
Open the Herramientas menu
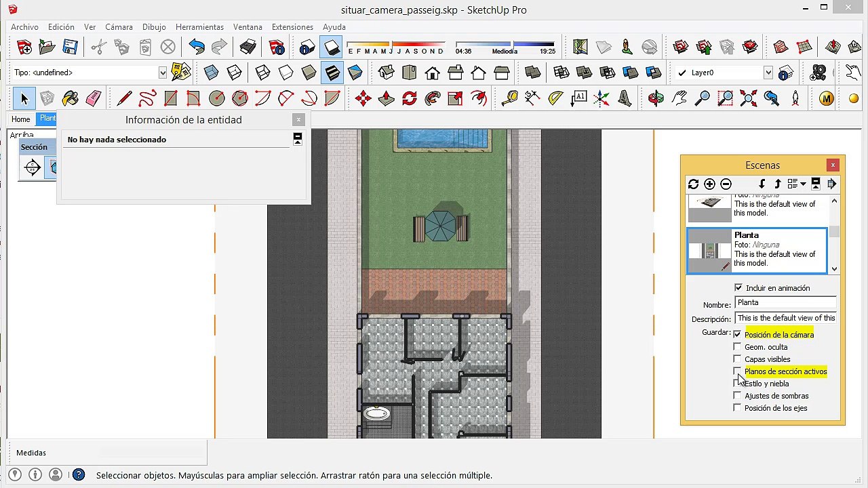point(199,27)
